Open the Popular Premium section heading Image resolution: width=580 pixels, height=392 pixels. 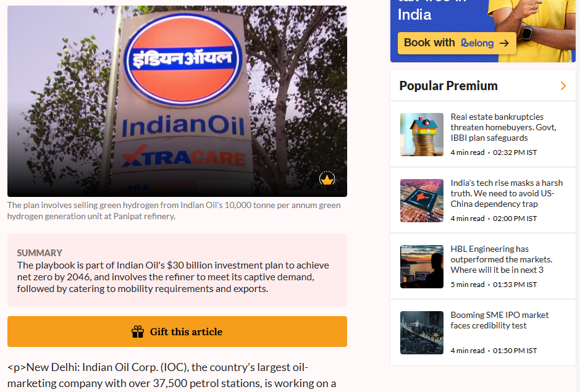pos(448,86)
